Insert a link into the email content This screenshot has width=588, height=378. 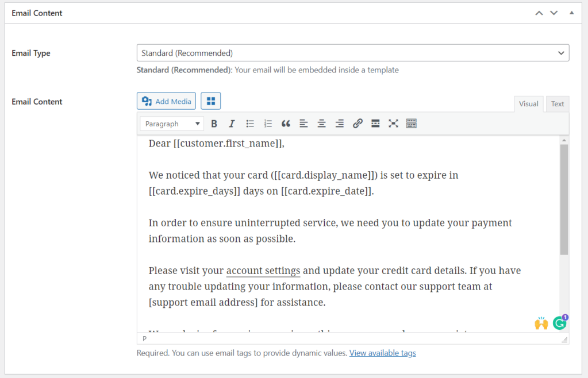[x=358, y=123]
